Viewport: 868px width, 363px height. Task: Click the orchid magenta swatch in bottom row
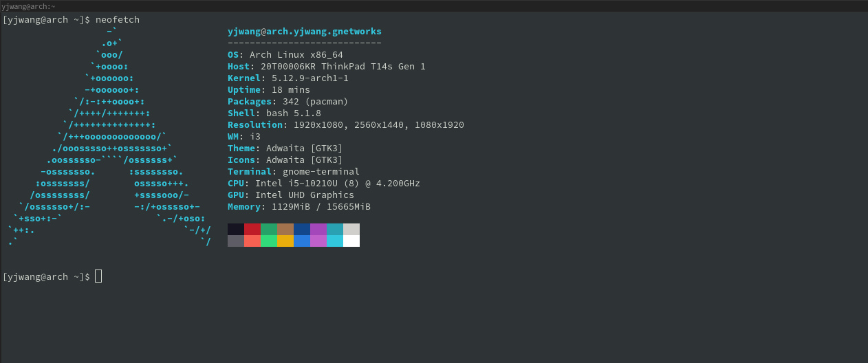tap(318, 241)
